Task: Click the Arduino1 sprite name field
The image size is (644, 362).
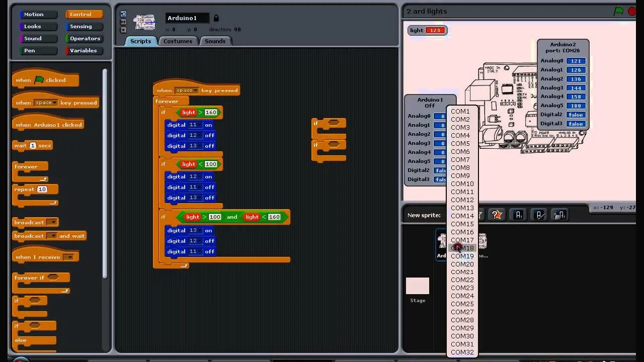Action: (x=188, y=18)
